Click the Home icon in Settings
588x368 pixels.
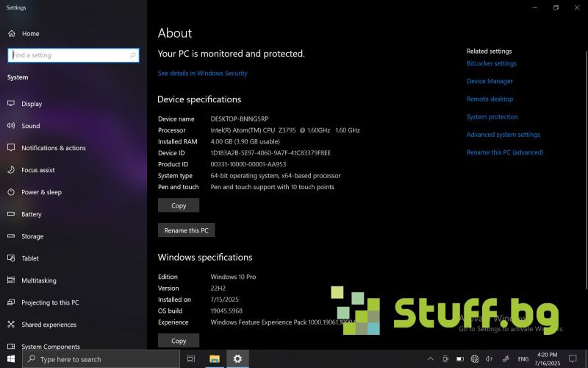12,34
